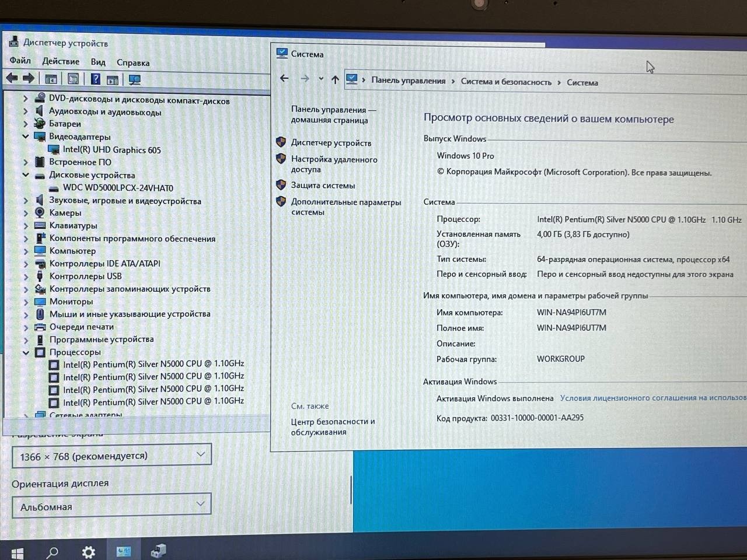Image resolution: width=747 pixels, height=560 pixels.
Task: Click Back arrow in Device Manager toolbar
Action: [x=12, y=78]
